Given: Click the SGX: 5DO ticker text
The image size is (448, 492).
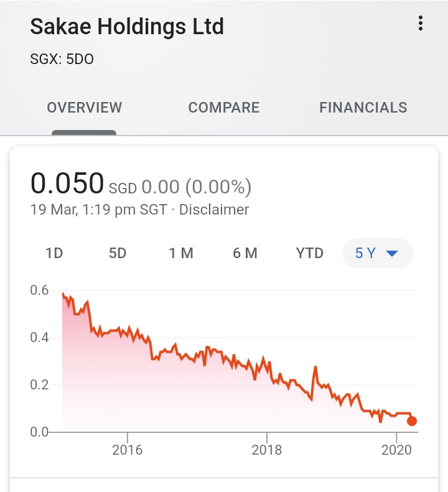Looking at the screenshot, I should coord(62,60).
